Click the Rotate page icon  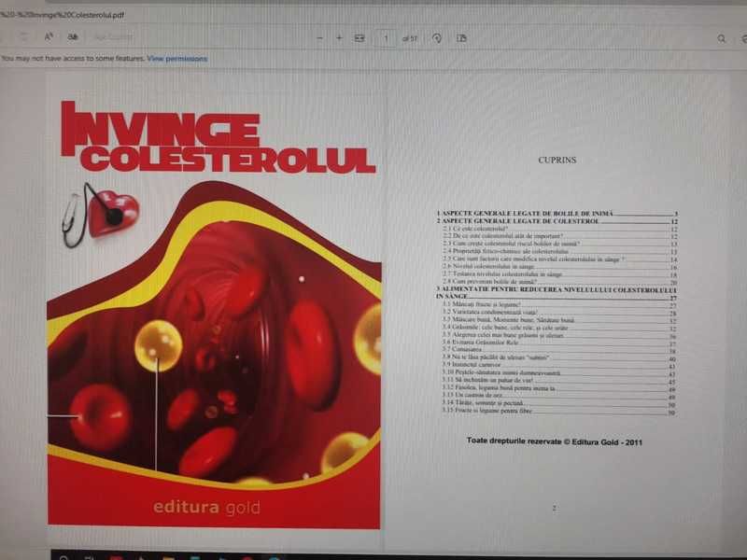[437, 38]
